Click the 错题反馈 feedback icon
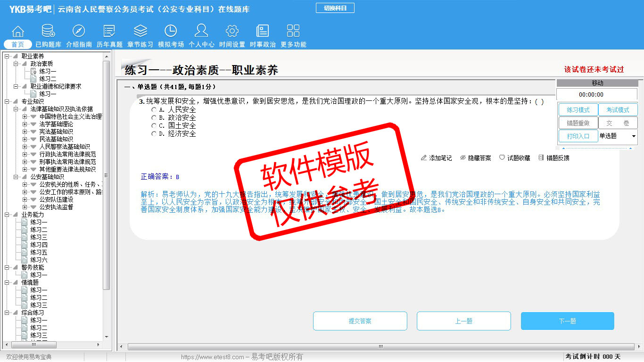This screenshot has width=644, height=362. (541, 158)
